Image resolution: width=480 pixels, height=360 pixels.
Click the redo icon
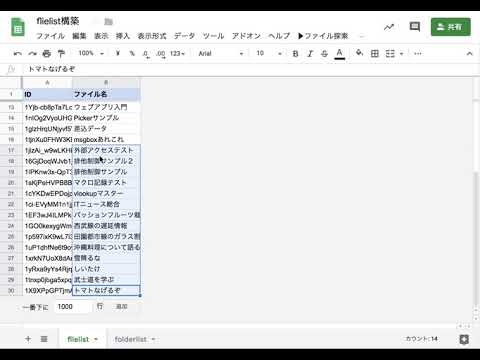click(32, 53)
